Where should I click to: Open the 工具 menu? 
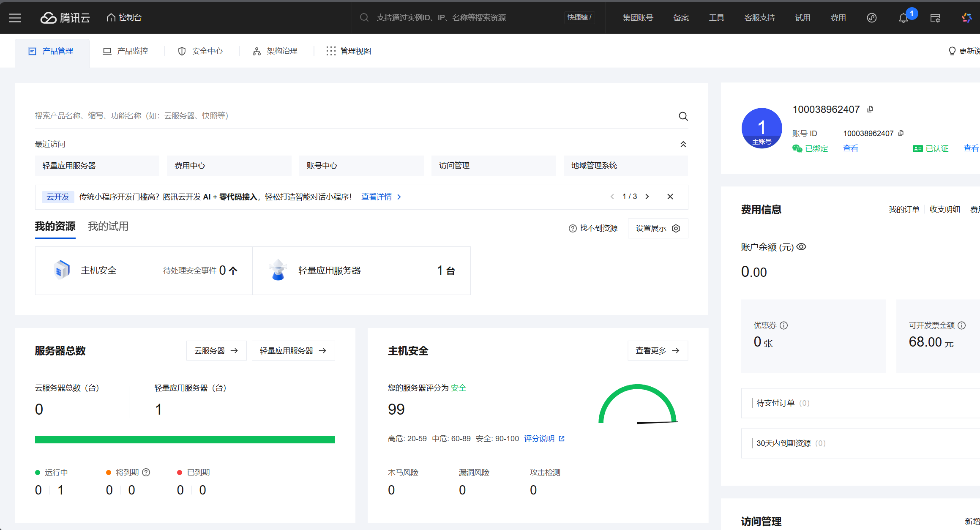tap(716, 18)
